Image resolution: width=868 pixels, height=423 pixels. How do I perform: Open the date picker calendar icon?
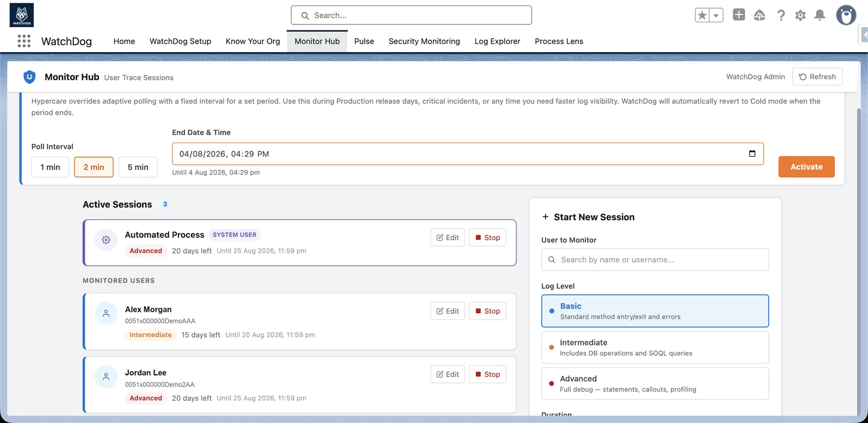(x=752, y=153)
